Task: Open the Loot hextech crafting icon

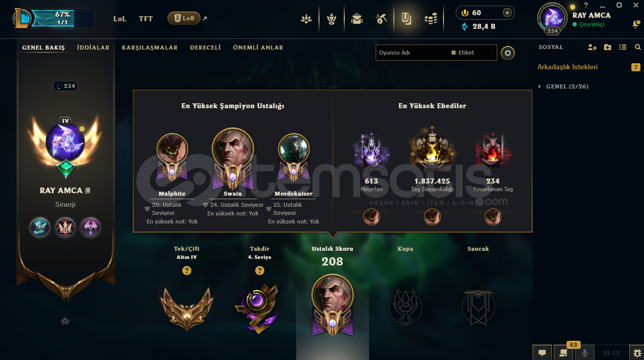Action: point(381,19)
